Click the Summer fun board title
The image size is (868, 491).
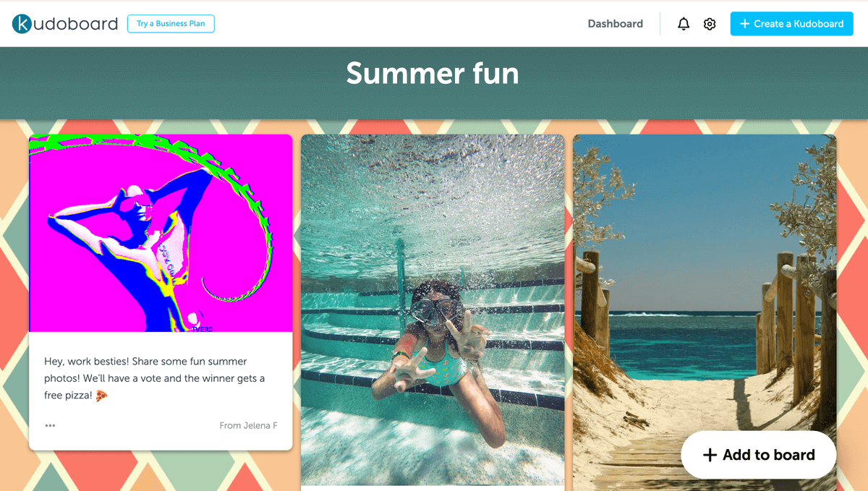click(433, 74)
